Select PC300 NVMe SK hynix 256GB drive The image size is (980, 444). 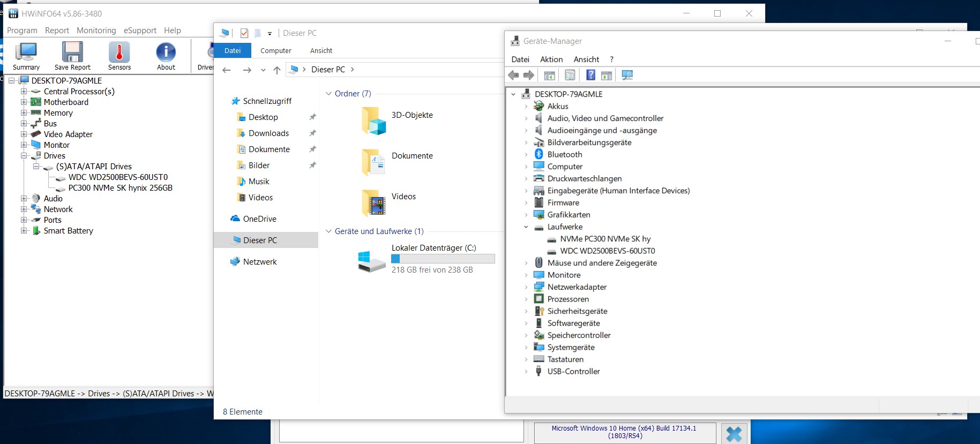tap(121, 187)
